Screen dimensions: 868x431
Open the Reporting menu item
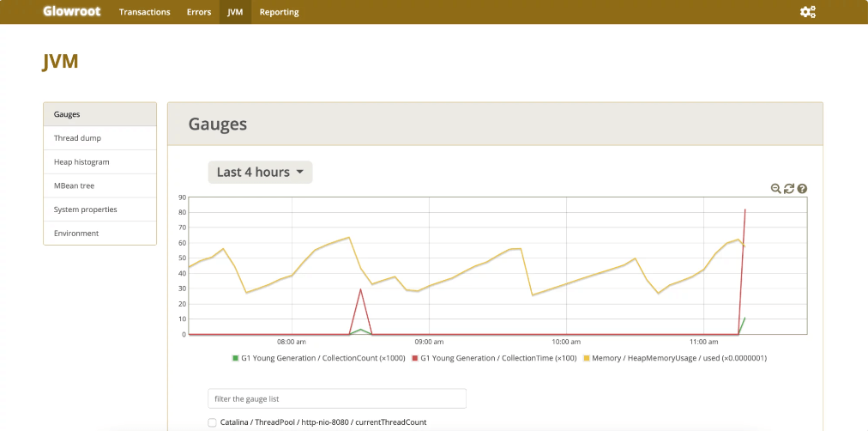point(279,12)
